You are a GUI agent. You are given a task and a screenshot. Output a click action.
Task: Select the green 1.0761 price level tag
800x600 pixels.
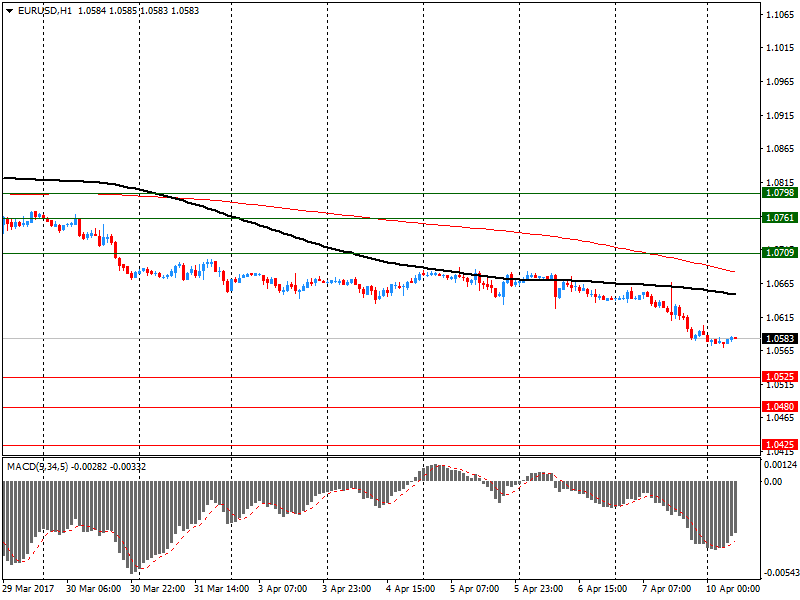[778, 218]
